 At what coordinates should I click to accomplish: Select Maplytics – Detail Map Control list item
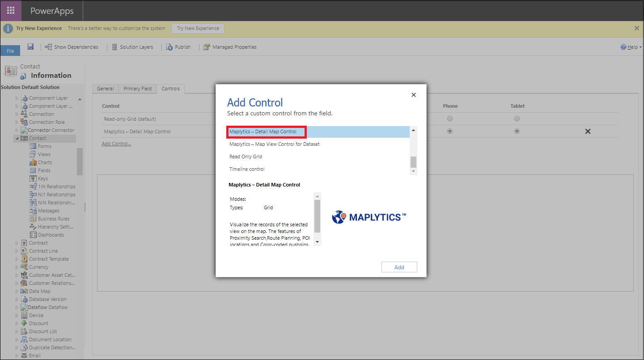click(318, 131)
